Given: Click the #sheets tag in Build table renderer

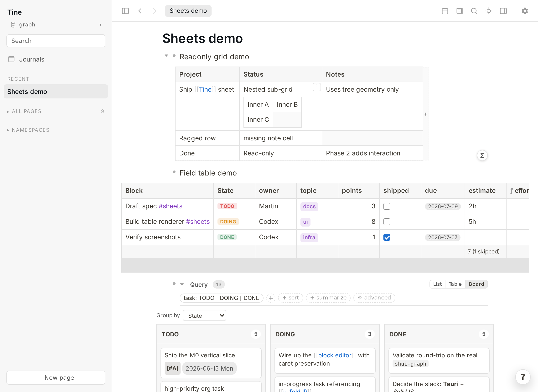Looking at the screenshot, I should pos(198,222).
